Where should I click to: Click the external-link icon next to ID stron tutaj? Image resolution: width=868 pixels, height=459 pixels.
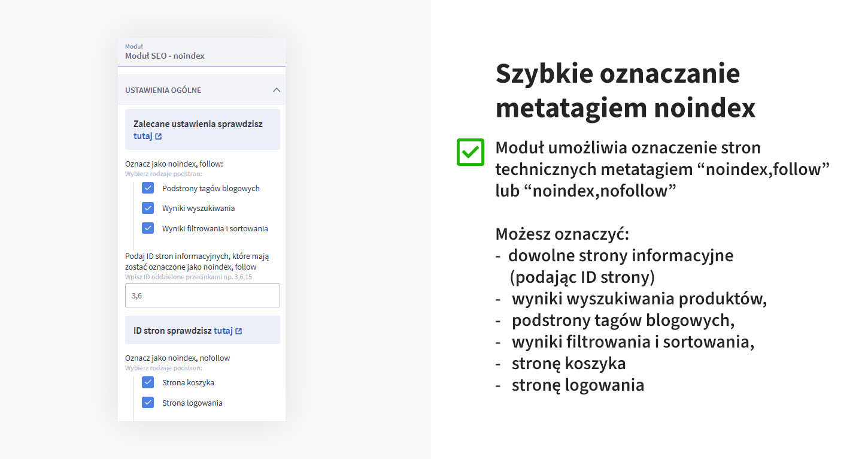[239, 331]
